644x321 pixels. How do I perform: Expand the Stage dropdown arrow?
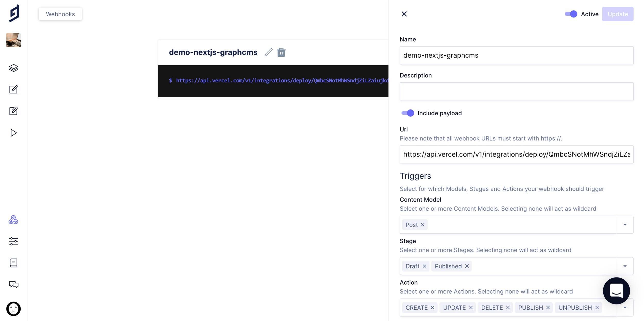[x=625, y=266]
